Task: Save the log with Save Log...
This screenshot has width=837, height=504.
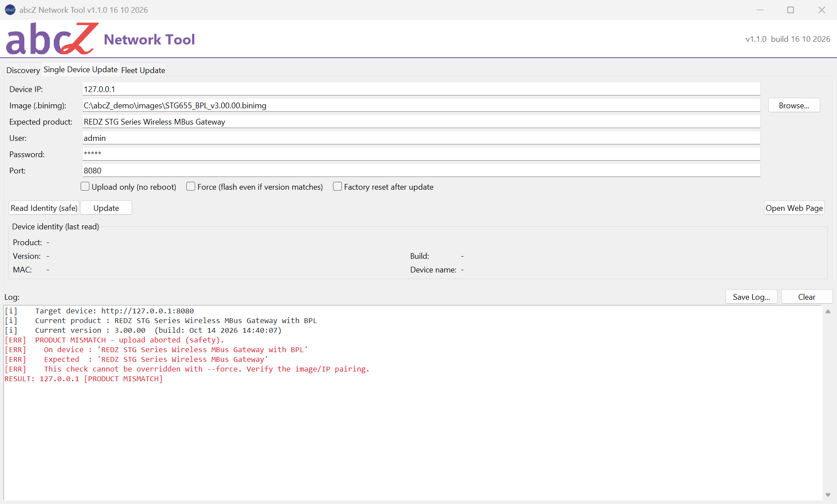Action: (752, 297)
